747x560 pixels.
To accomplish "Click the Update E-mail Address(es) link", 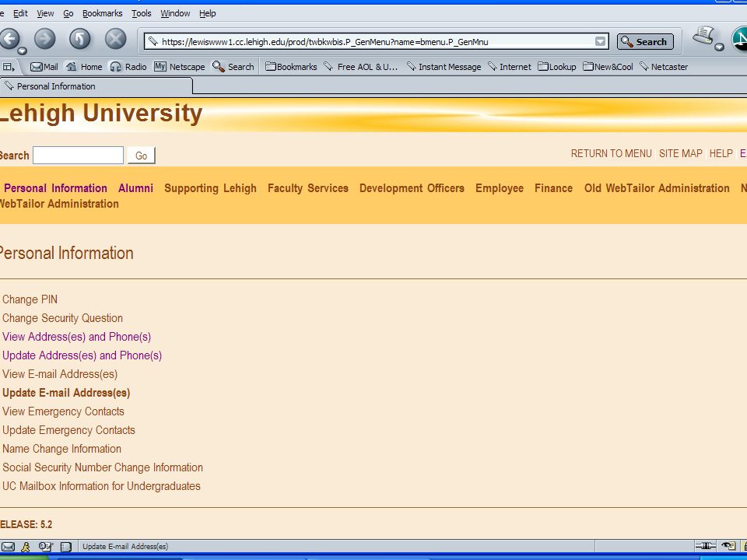I will [x=66, y=393].
